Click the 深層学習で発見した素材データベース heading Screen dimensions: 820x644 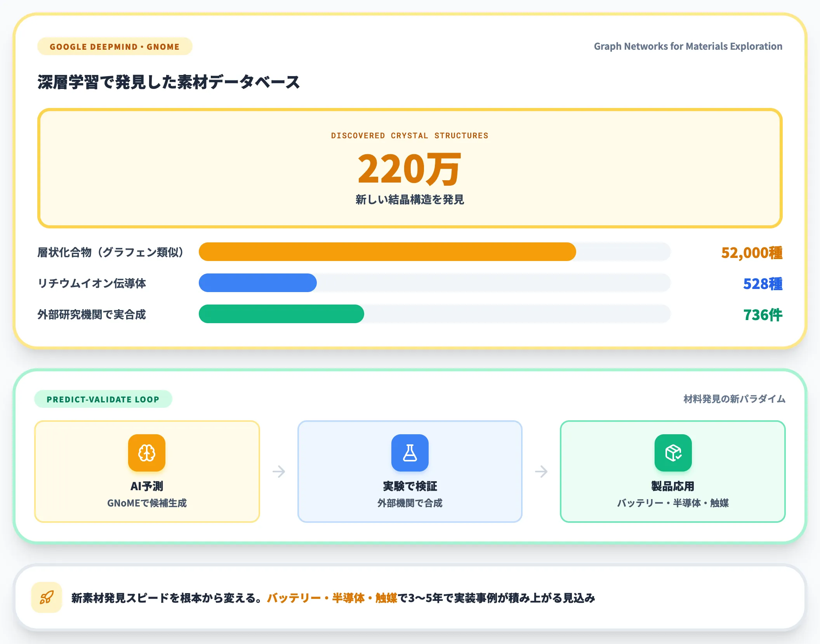(x=169, y=82)
